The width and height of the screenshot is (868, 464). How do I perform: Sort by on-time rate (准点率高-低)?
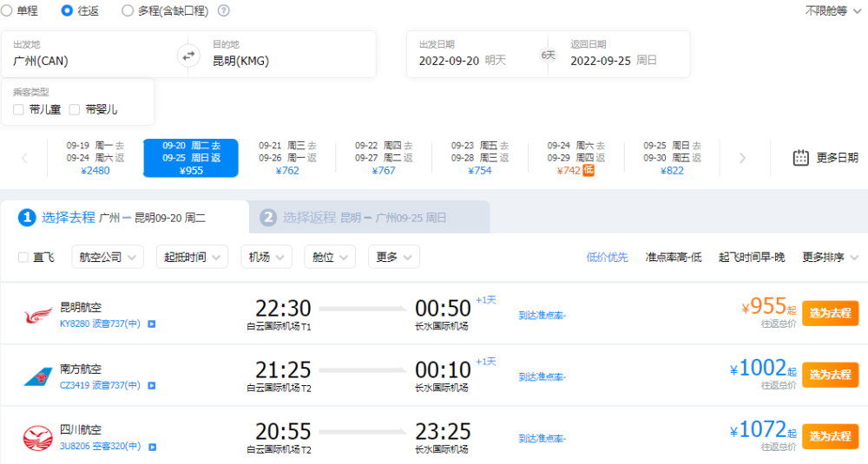673,257
